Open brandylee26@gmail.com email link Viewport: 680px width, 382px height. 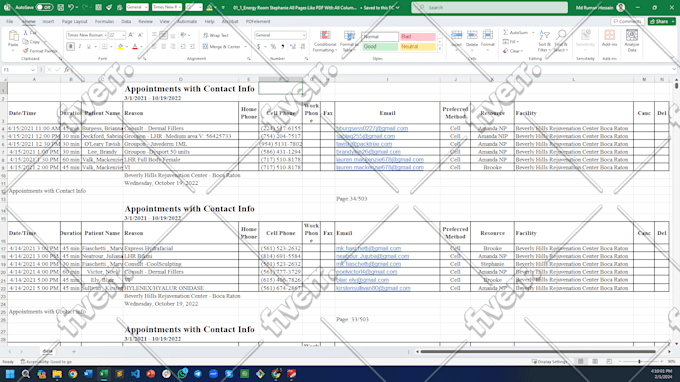coord(368,152)
